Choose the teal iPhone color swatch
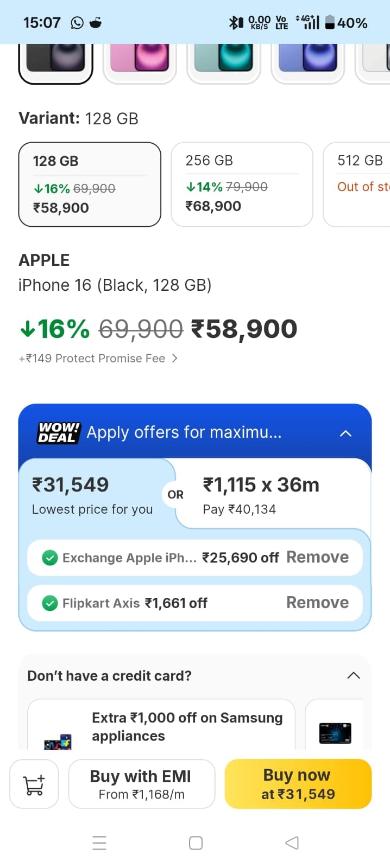This screenshot has height=868, width=390. click(224, 60)
